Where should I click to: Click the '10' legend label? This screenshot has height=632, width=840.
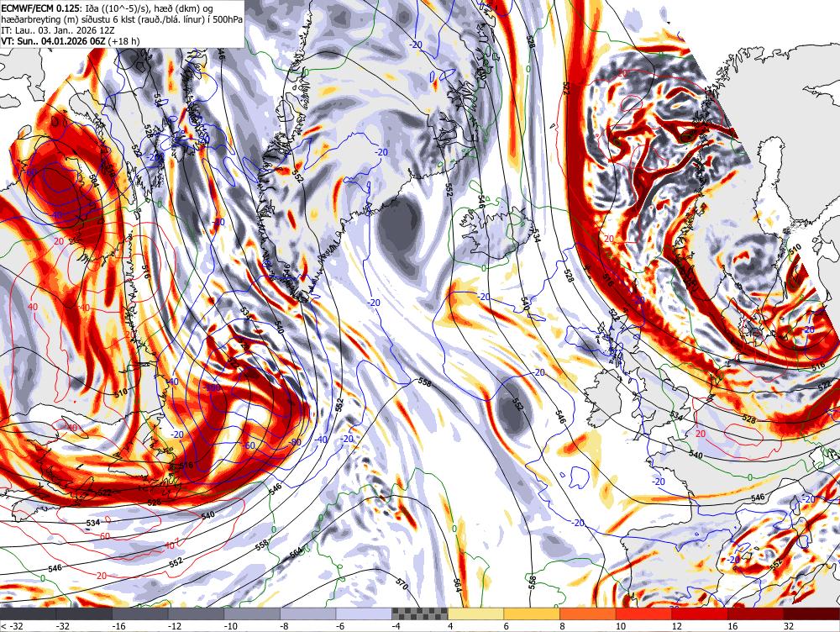click(621, 626)
